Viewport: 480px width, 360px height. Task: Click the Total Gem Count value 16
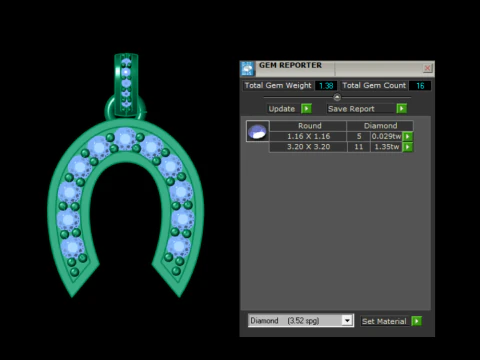tap(420, 86)
